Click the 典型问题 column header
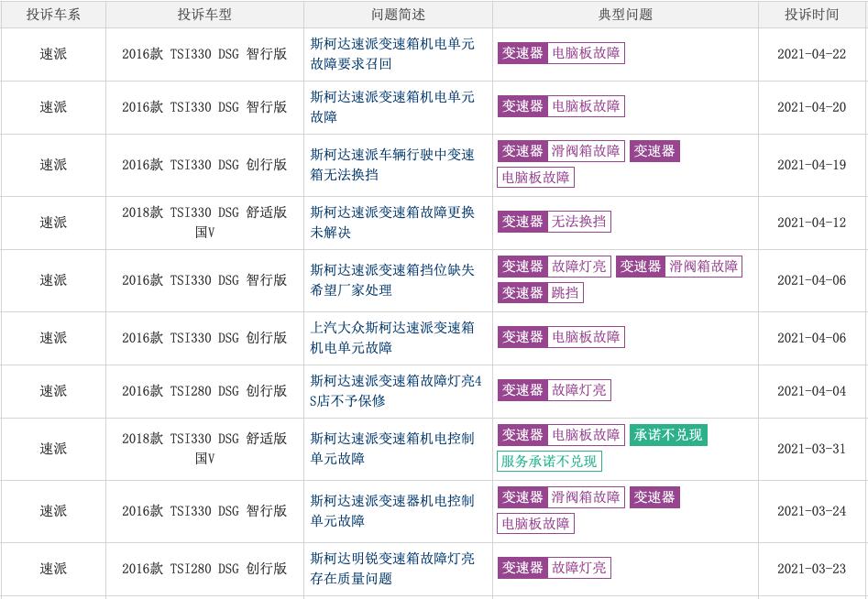 tap(625, 15)
